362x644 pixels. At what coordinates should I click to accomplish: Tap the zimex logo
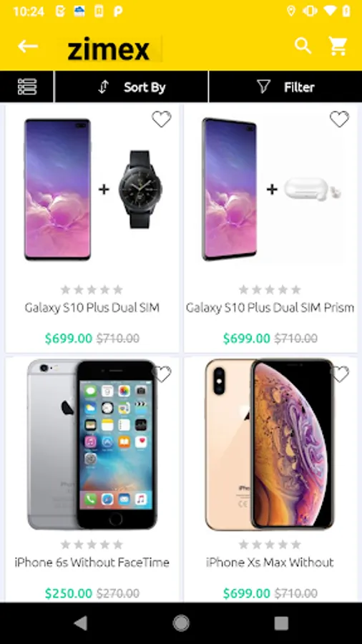[109, 49]
